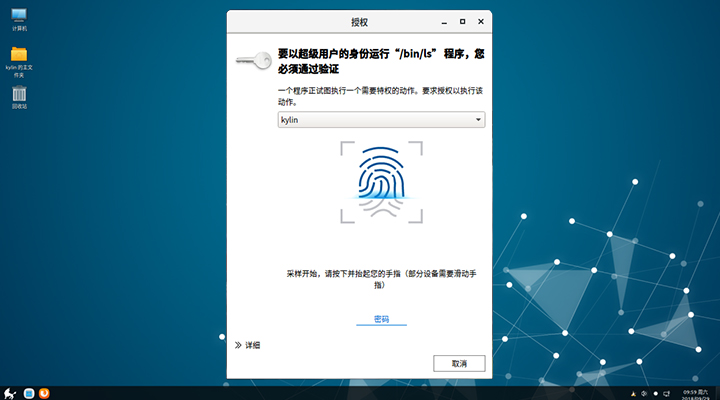Minimize the 授权 authorization window
This screenshot has height=400, width=720.
(443, 21)
